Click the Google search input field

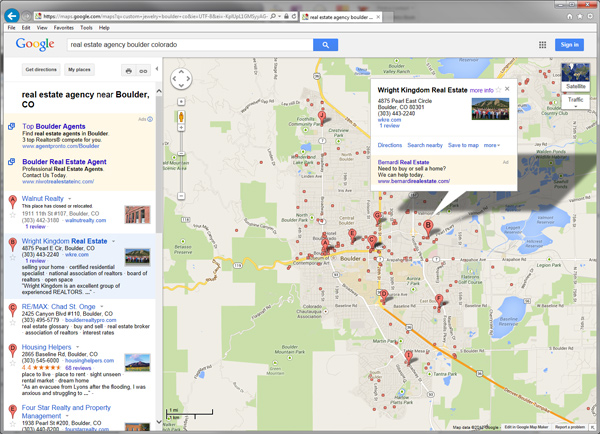click(x=190, y=45)
